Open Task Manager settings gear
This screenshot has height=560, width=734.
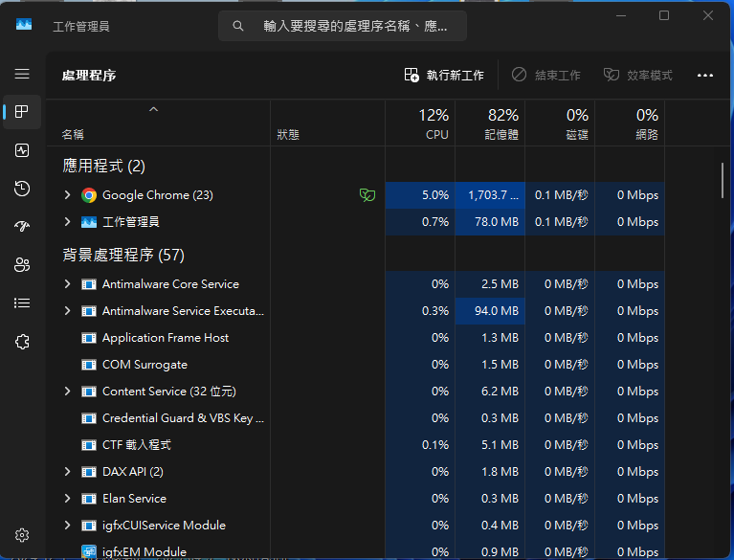click(x=22, y=535)
